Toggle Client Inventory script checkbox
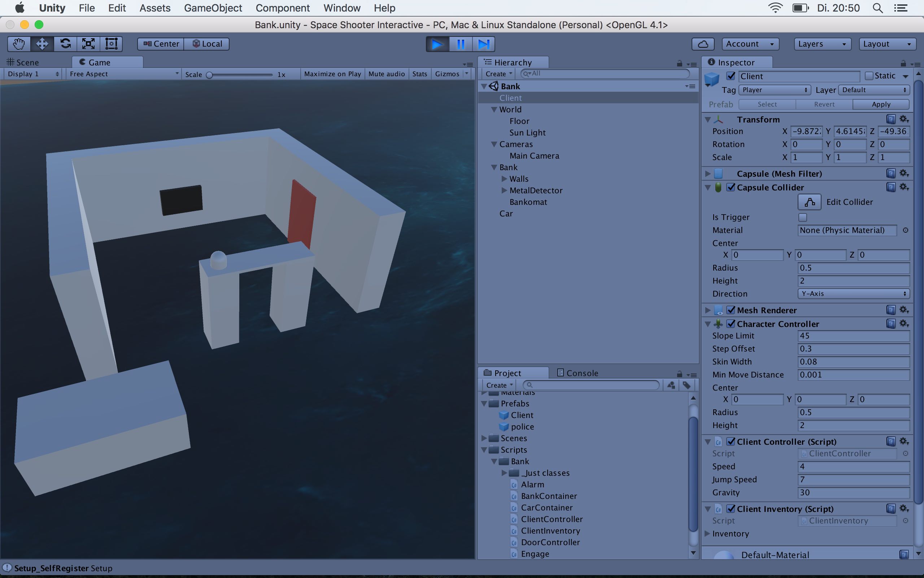The image size is (924, 578). pos(731,509)
